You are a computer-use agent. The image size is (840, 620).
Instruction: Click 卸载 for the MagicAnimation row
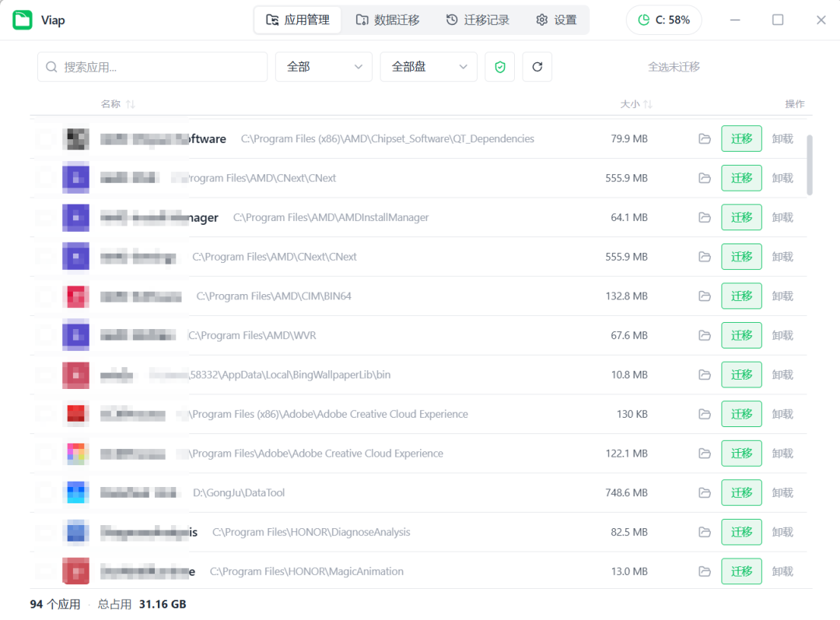(782, 572)
